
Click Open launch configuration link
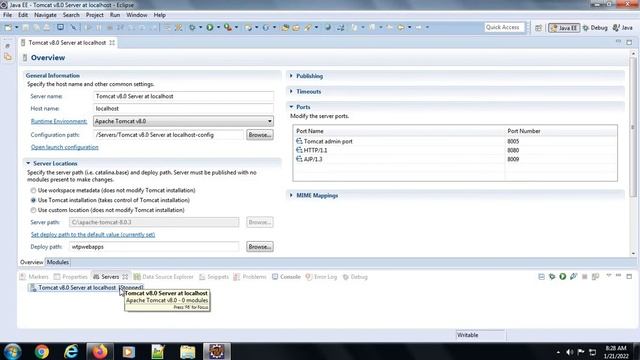pos(64,147)
